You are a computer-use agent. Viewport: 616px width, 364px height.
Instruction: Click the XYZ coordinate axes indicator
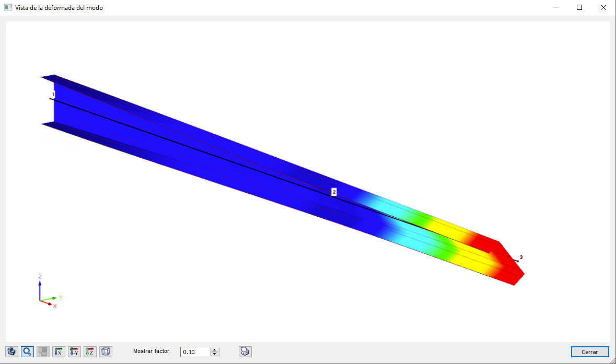tap(50, 291)
